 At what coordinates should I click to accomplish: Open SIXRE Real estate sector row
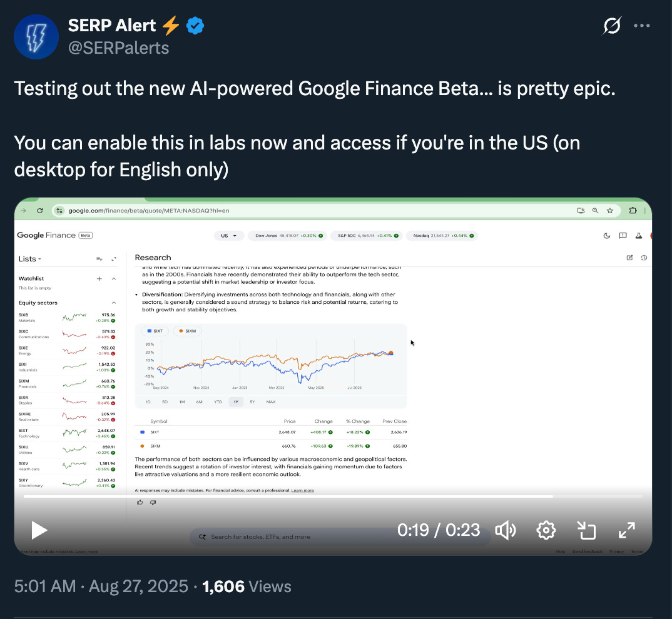(67, 417)
